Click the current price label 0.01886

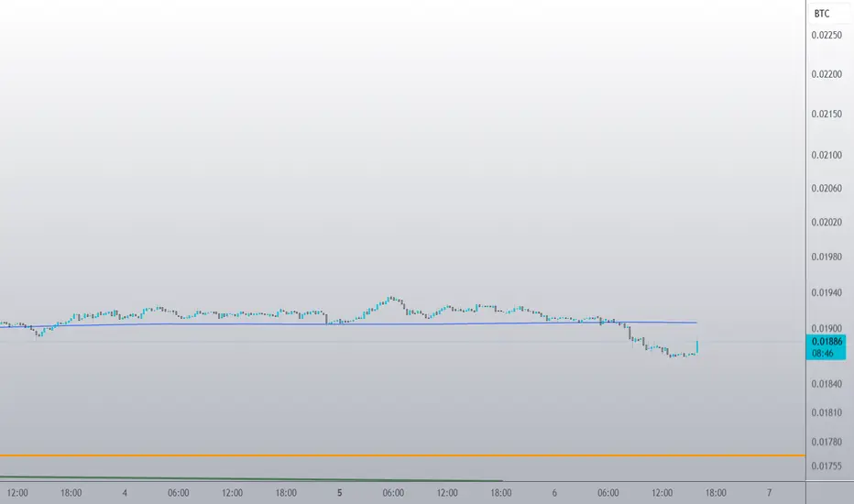(827, 342)
